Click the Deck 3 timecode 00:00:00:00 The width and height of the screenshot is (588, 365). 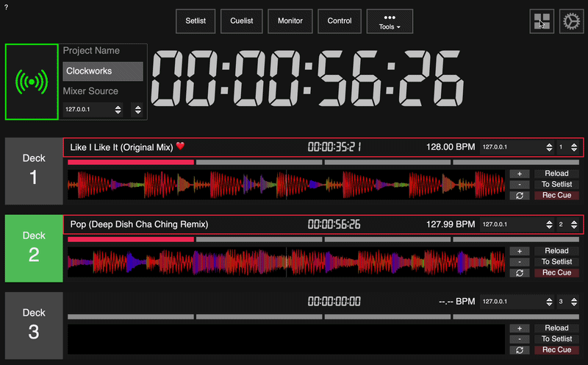click(334, 302)
